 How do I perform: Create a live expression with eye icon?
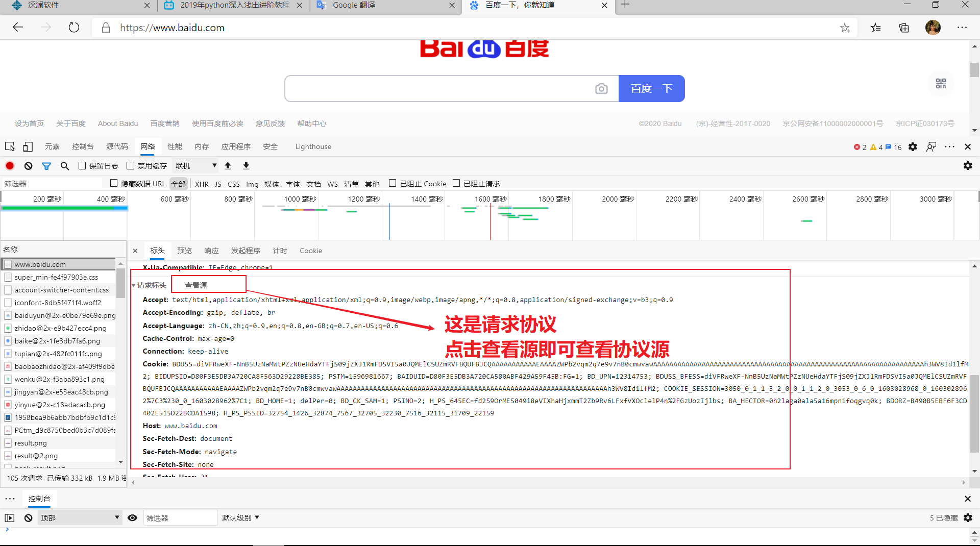132,518
